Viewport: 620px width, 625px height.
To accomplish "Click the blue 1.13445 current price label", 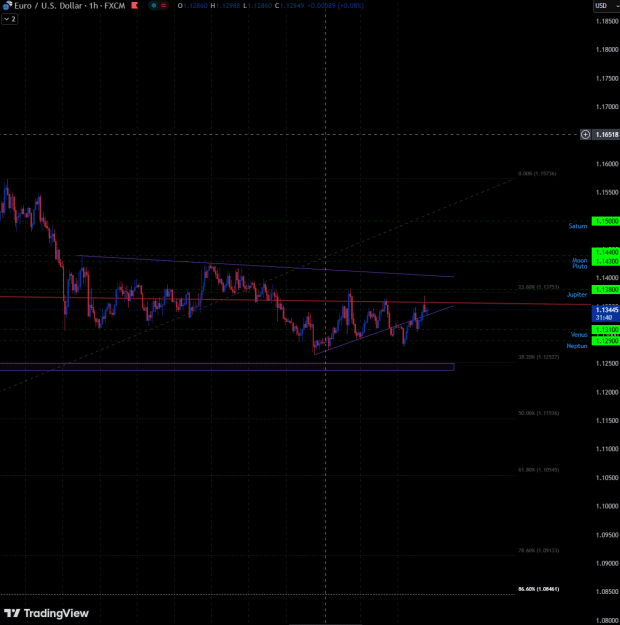I will click(x=606, y=313).
